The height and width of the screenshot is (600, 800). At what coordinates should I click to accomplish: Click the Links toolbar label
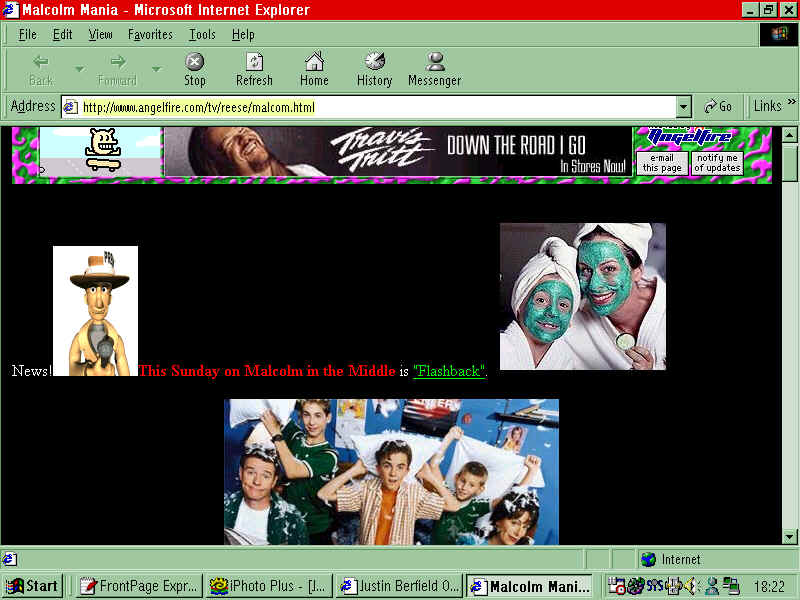767,106
